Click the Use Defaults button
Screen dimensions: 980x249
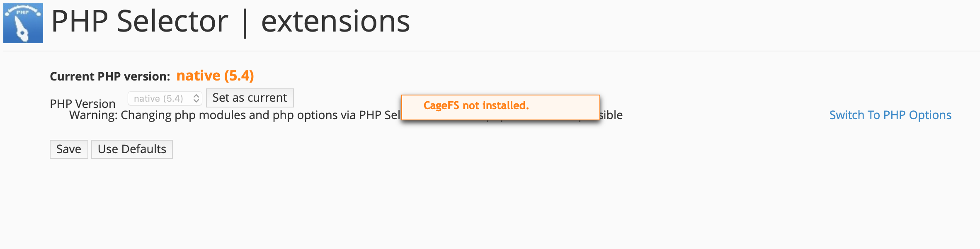132,149
